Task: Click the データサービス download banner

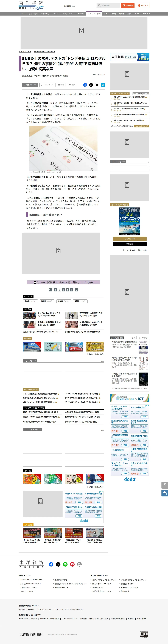Action: [130, 57]
